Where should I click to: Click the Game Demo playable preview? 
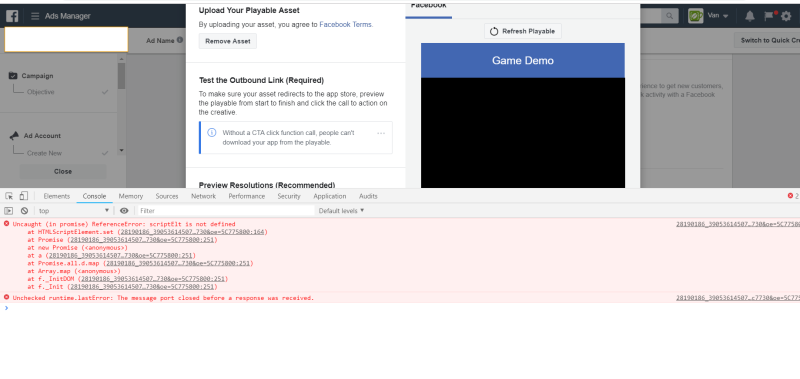click(x=522, y=115)
